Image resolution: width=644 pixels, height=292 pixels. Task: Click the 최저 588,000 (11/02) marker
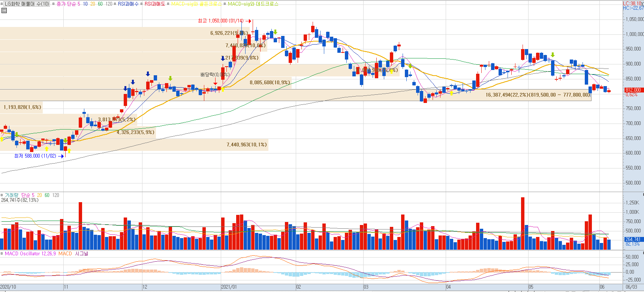(x=35, y=156)
